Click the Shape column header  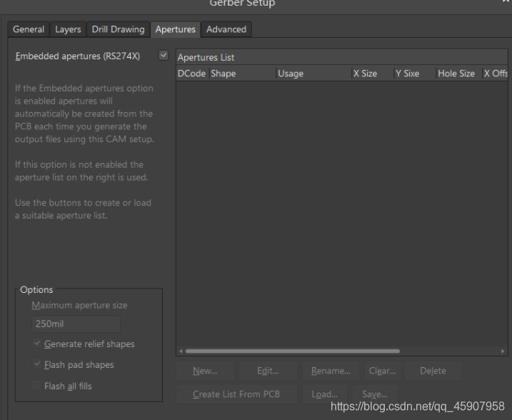click(x=243, y=74)
